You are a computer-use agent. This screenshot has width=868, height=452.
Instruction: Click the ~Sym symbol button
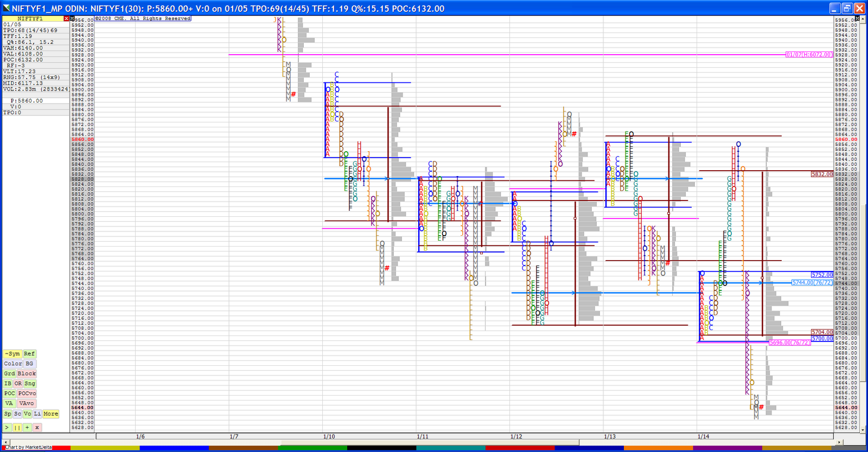(x=12, y=353)
